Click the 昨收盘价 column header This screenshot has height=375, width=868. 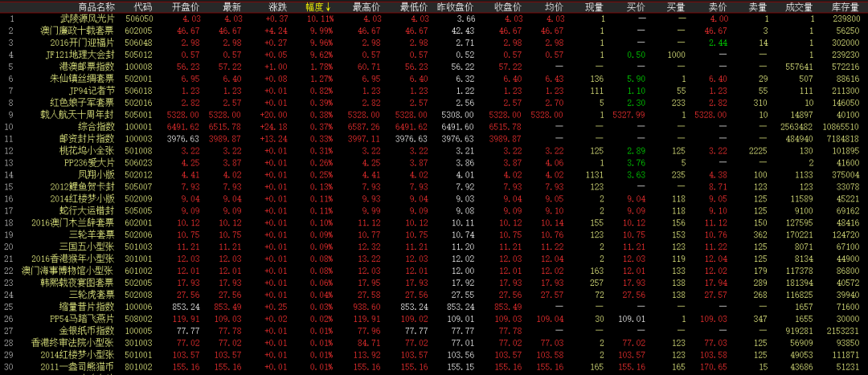456,7
